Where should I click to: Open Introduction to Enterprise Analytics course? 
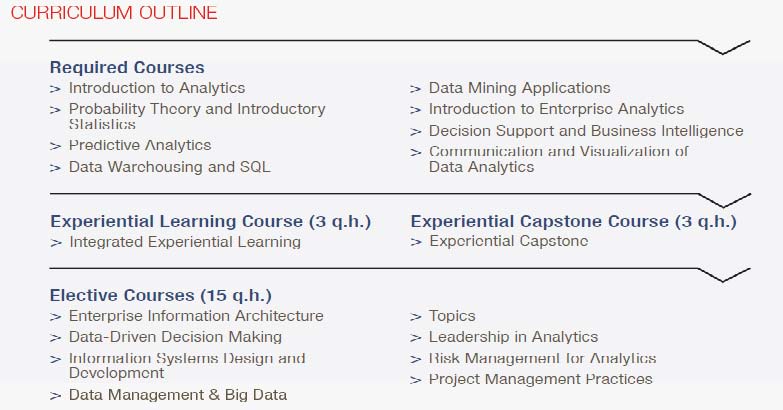pos(556,109)
